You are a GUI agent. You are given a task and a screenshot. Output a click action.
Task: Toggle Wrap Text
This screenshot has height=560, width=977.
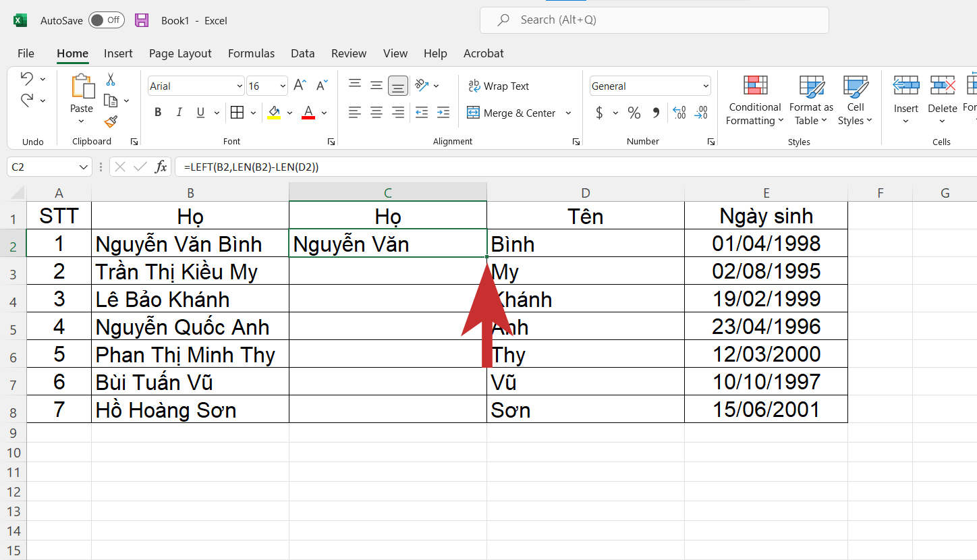pyautogui.click(x=499, y=86)
